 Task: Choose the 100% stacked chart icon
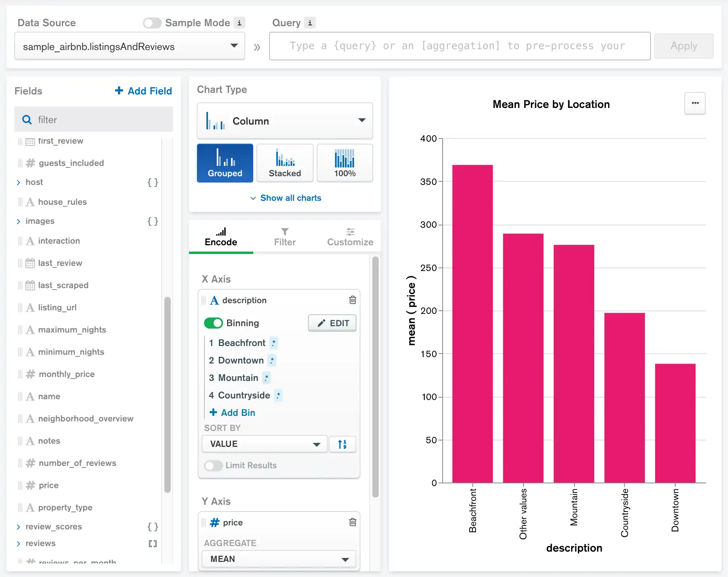[345, 163]
